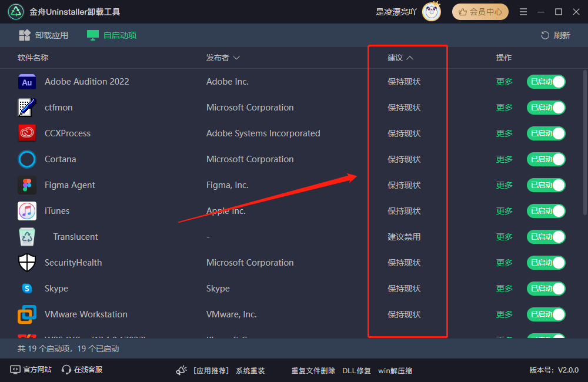Viewport: 588px width, 382px height.
Task: Open 更多 for CCXProcess
Action: point(504,133)
